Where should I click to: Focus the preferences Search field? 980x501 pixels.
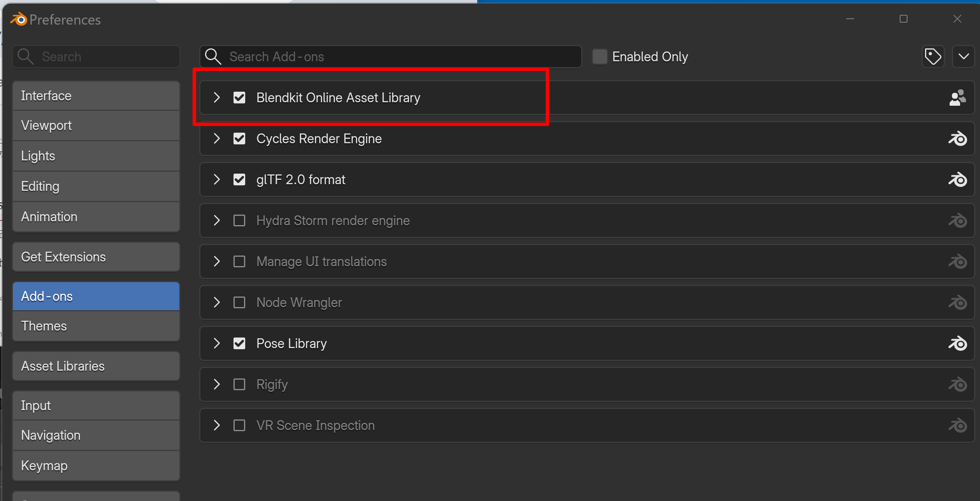(x=96, y=57)
